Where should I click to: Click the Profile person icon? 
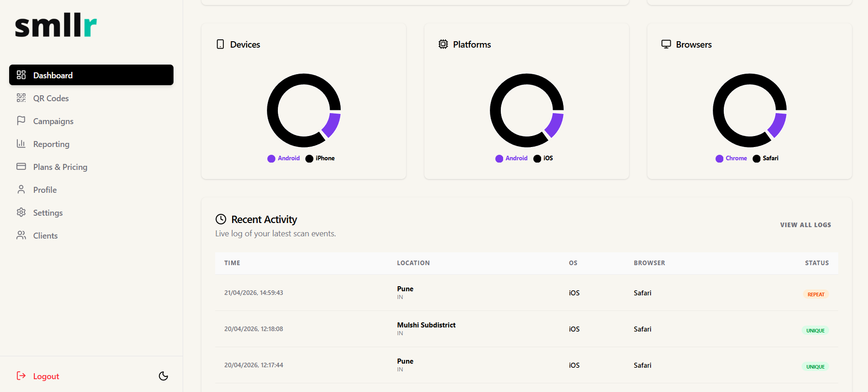(x=21, y=189)
